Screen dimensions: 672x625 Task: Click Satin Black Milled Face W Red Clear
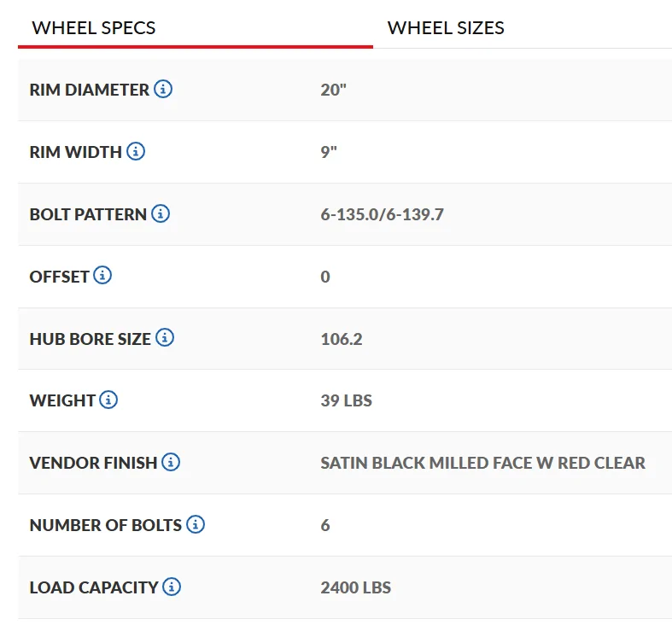(482, 463)
